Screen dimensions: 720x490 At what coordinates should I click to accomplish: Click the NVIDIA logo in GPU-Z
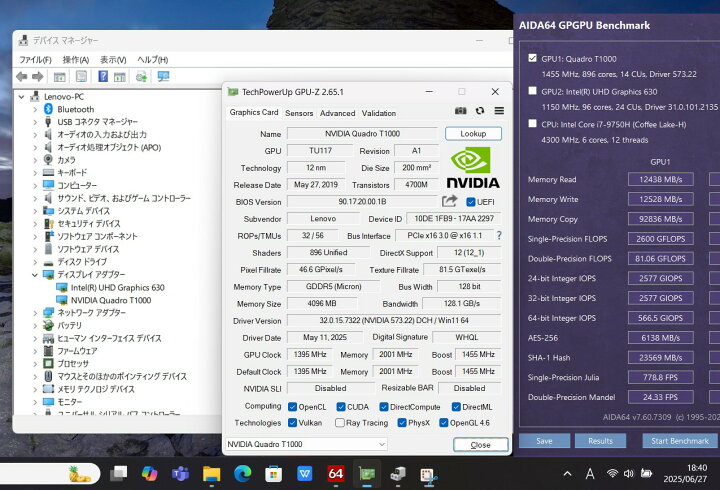pyautogui.click(x=473, y=168)
